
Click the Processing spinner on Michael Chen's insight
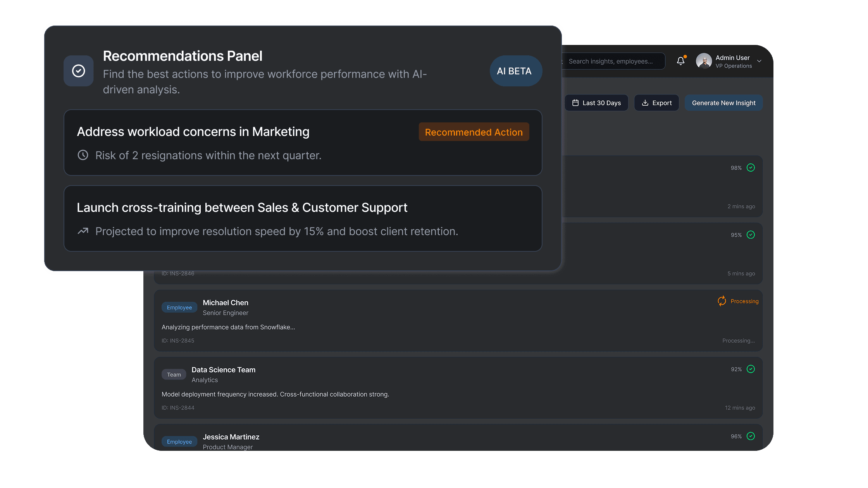(x=722, y=301)
